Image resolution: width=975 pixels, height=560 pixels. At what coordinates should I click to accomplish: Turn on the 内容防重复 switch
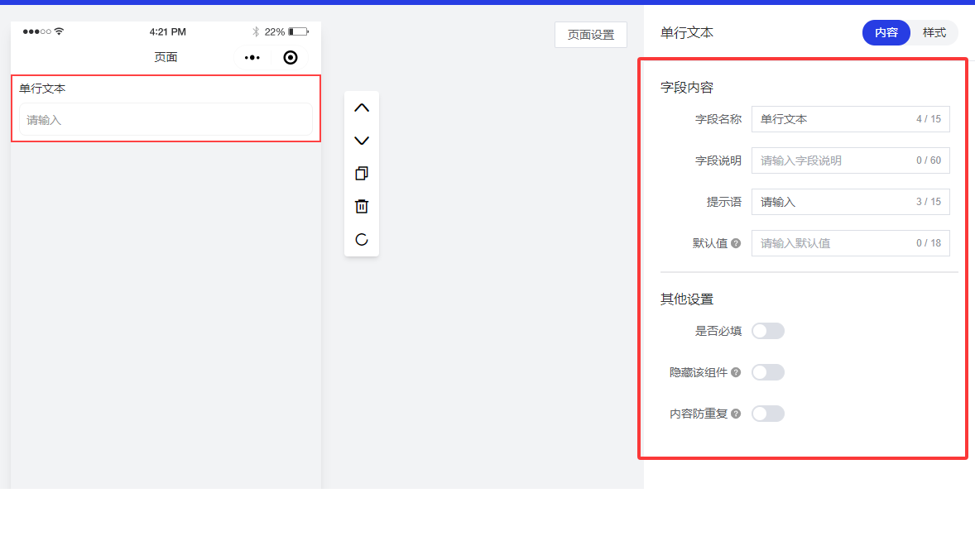(x=767, y=414)
